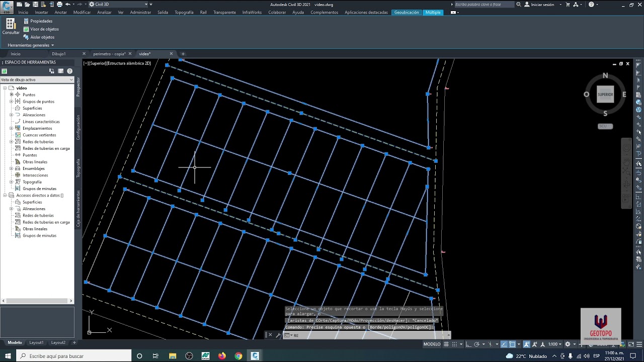
Task: Click the help icon in Espacio de herramientas
Action: tap(69, 71)
